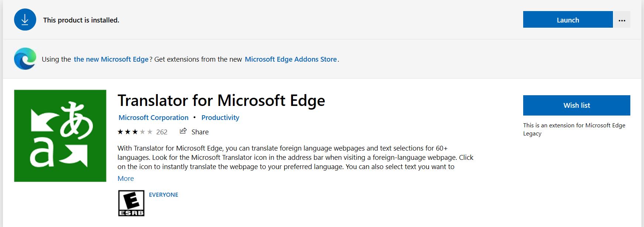Open the three-dots more options menu
644x227 pixels.
(622, 20)
